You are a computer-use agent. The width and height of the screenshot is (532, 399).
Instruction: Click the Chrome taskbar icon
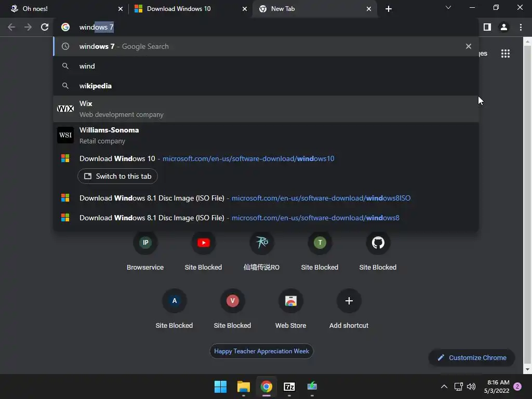pos(267,387)
